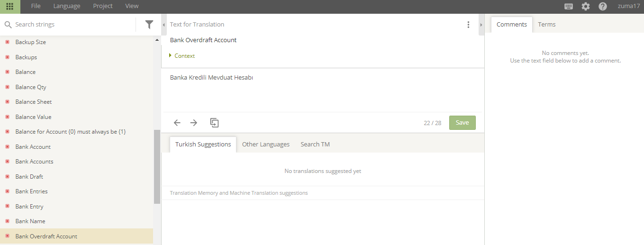Collapse the right comments panel arrow
The width and height of the screenshot is (644, 245).
pyautogui.click(x=481, y=25)
